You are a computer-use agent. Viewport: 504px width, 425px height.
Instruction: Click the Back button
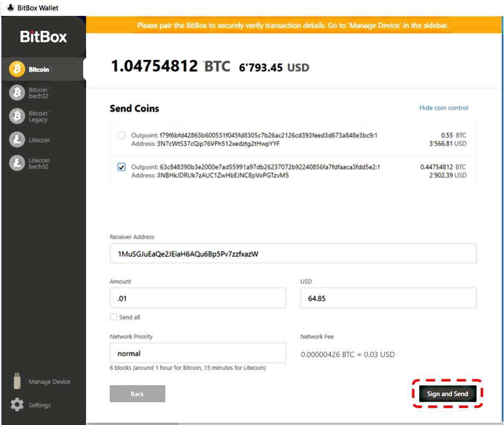138,394
